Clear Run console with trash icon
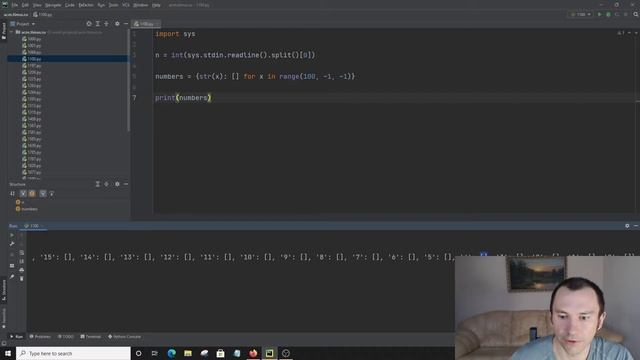This screenshot has height=360, width=640. pos(22,278)
